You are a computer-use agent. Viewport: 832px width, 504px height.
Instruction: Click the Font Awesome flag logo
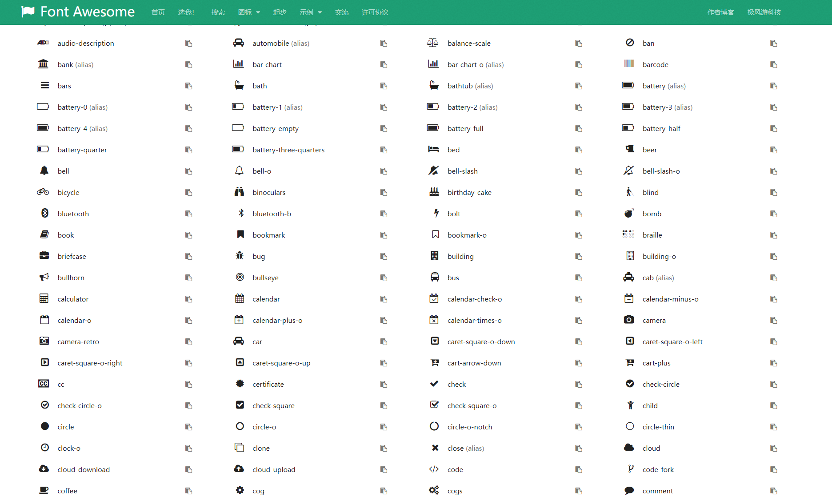tap(28, 12)
